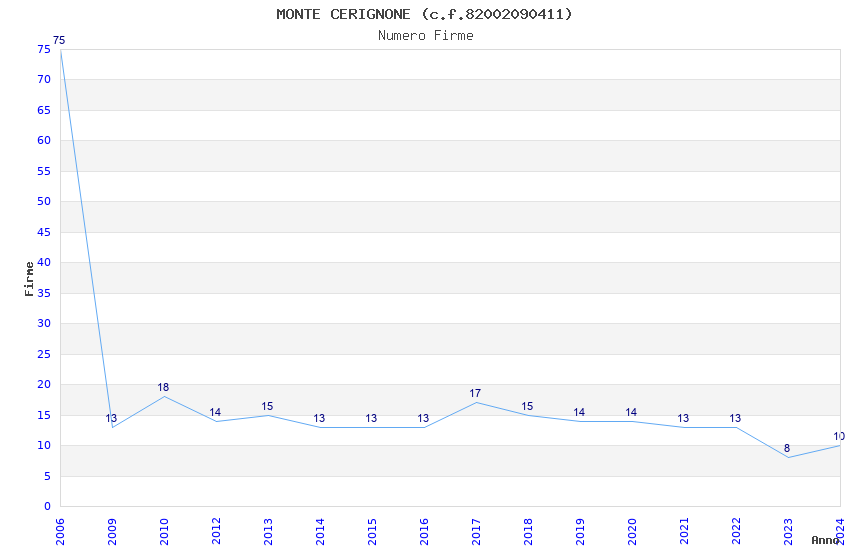This screenshot has width=850, height=550.
Task: Select the 2017 year label on the x-axis
Action: click(x=476, y=532)
